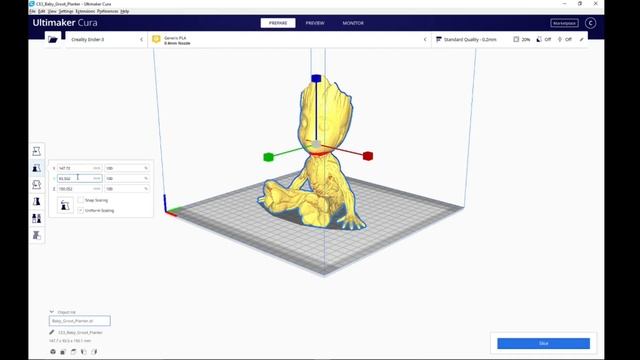Select the Baby_Groot_Planter.stl object list entry
640x360 pixels.
click(x=80, y=321)
